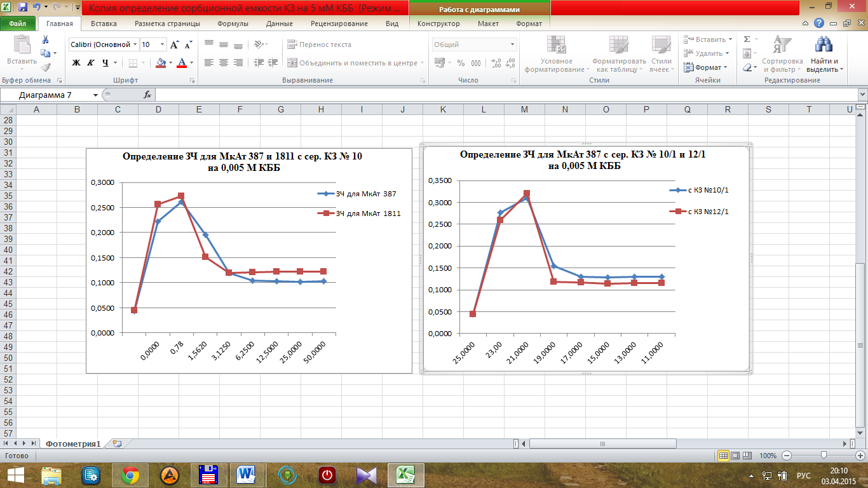Select column D header

(x=158, y=109)
